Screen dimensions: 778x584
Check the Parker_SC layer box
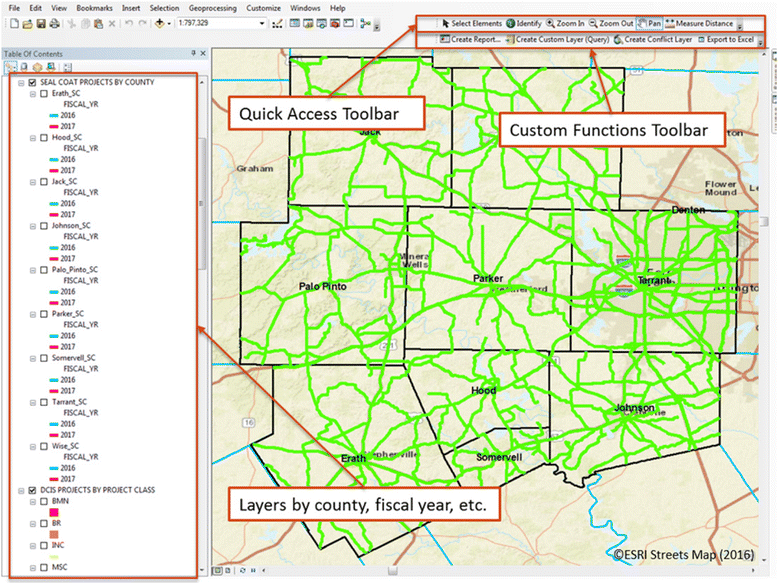coord(44,314)
